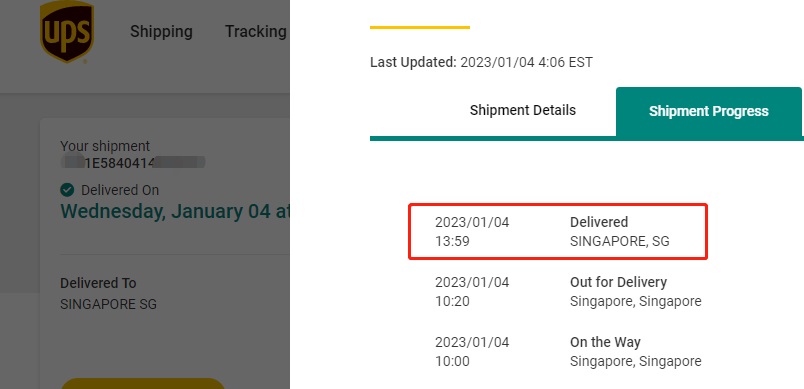Click the 2023/01/04 10:00 timestamp

point(472,352)
